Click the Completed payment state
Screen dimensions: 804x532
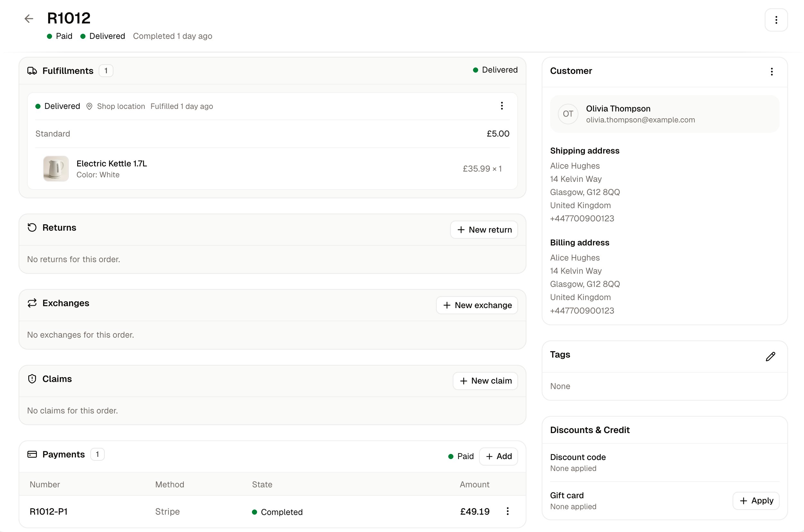coord(277,512)
